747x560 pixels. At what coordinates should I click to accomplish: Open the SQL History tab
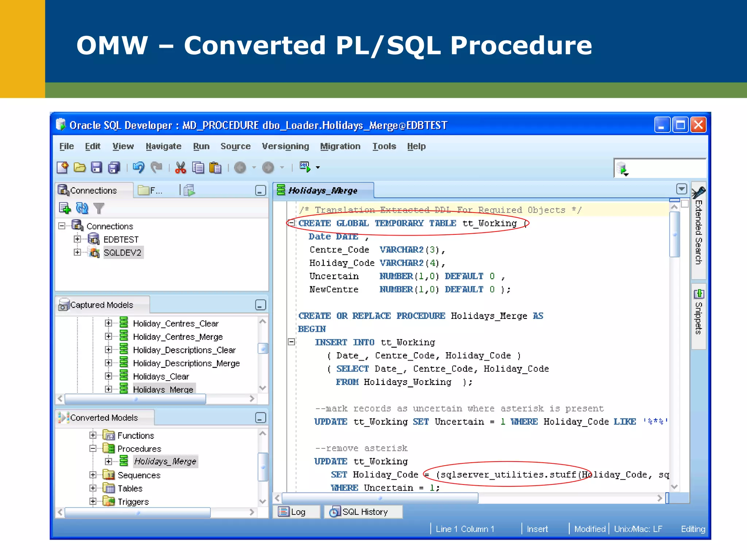pyautogui.click(x=363, y=512)
